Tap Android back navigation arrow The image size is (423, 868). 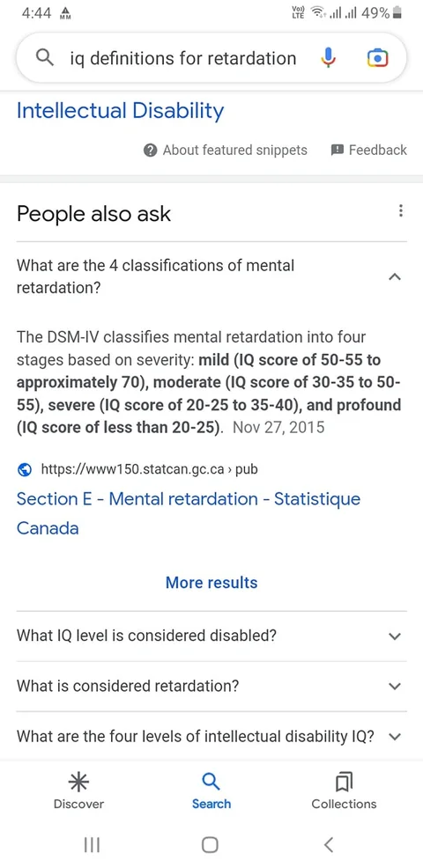329,844
